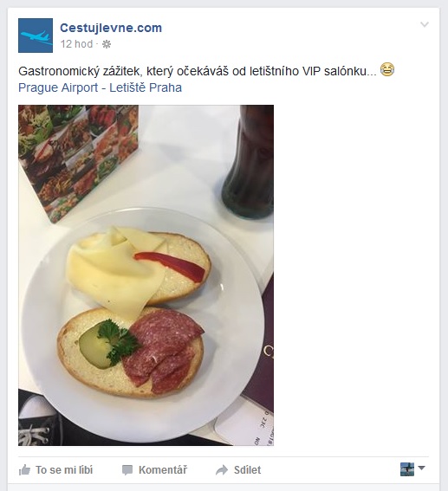
Task: Click the airplane logo in the avatar
Action: [x=36, y=37]
